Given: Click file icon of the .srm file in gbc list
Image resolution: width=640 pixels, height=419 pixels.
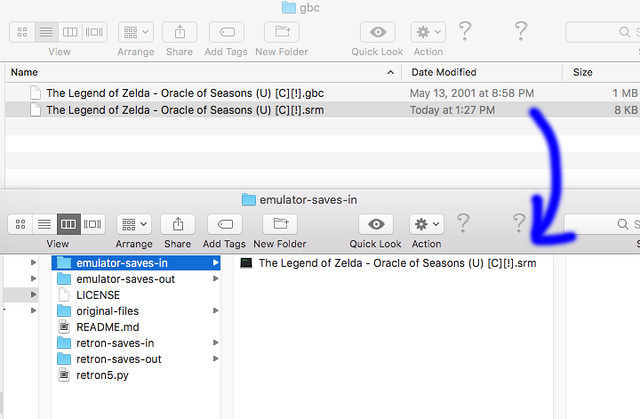Looking at the screenshot, I should [36, 110].
